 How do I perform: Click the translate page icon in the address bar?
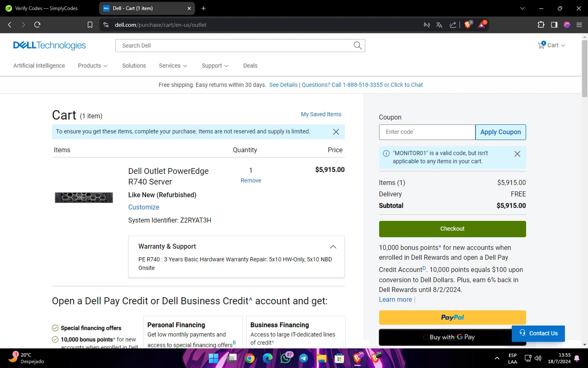[x=439, y=25]
